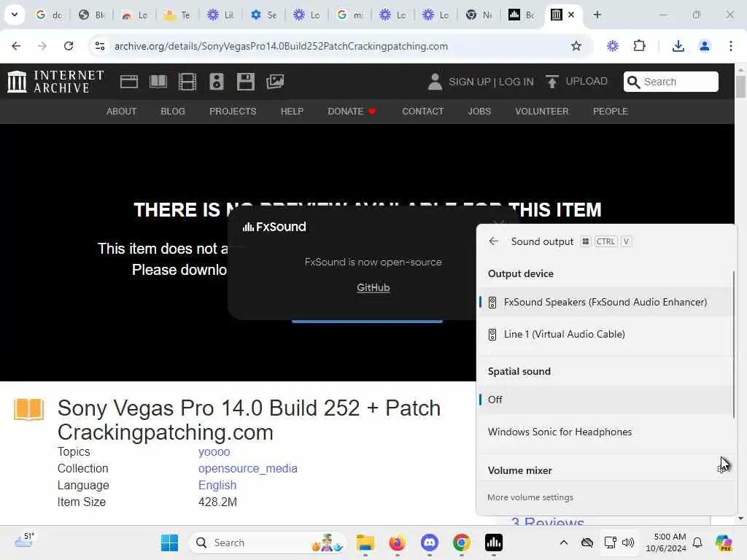
Task: Click the user avatar icon beside Sign Up
Action: click(x=435, y=82)
